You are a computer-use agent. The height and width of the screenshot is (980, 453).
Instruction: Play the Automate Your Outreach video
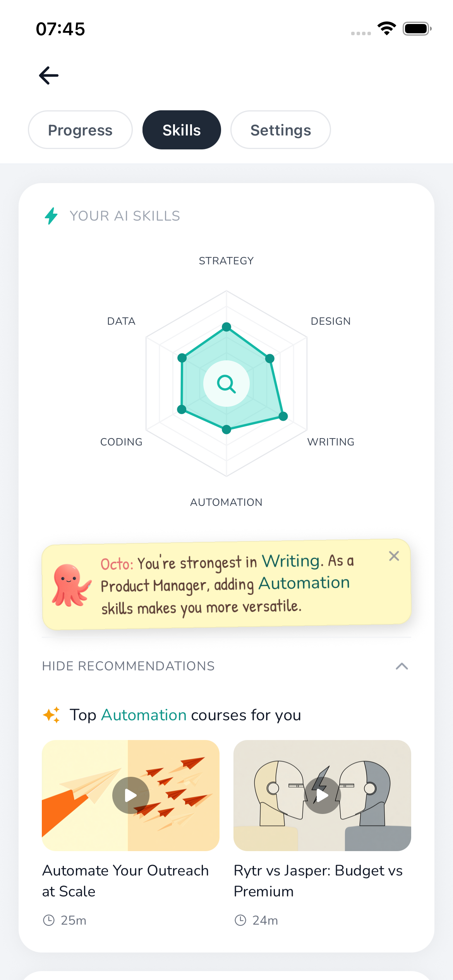coord(131,795)
